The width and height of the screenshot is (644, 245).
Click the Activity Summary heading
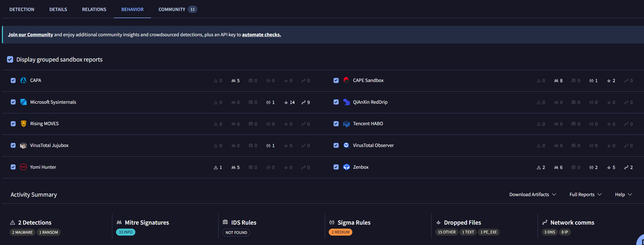[34, 194]
